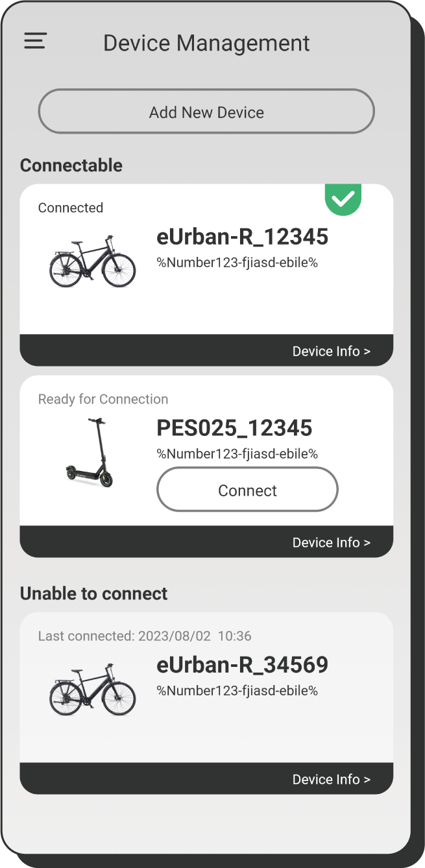Image resolution: width=425 pixels, height=868 pixels.
Task: Expand Device Info for eUrban-R_34569
Action: 331,779
